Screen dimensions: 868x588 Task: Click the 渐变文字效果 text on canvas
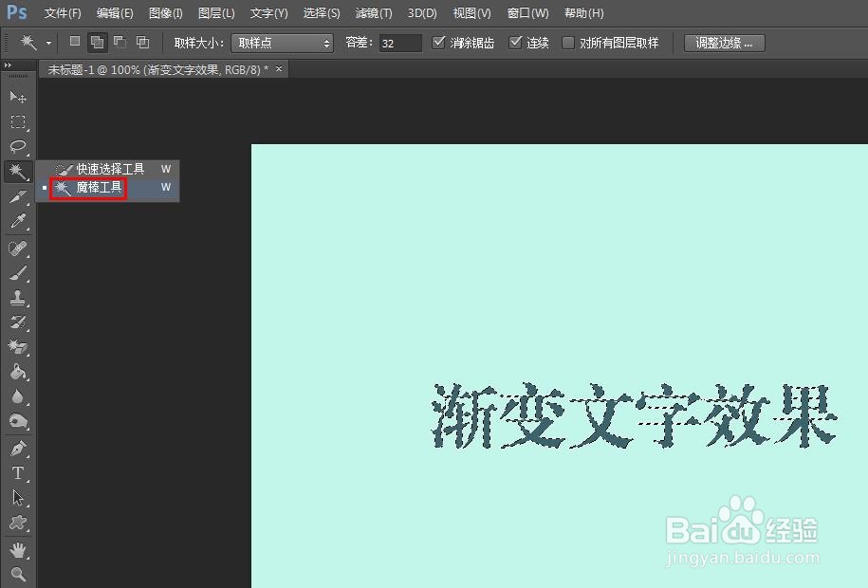pyautogui.click(x=635, y=415)
